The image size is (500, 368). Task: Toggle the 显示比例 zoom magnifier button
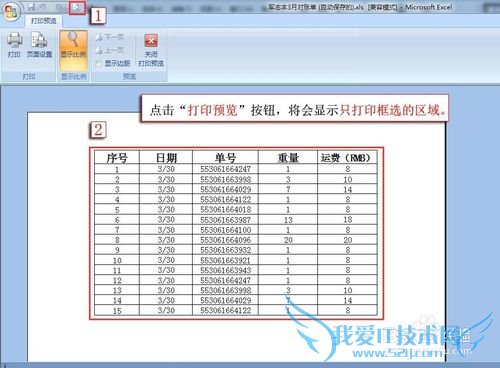click(73, 50)
